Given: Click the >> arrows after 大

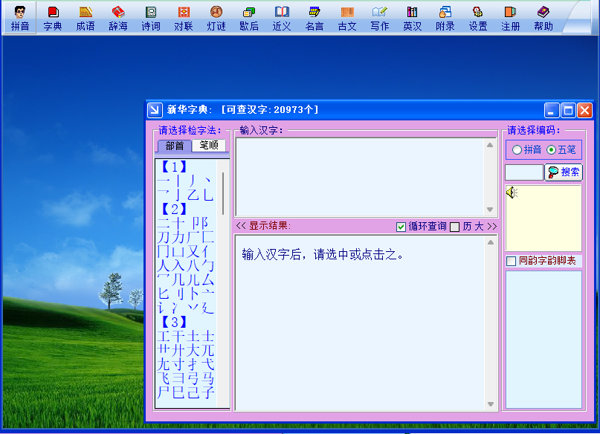Looking at the screenshot, I should click(x=491, y=227).
